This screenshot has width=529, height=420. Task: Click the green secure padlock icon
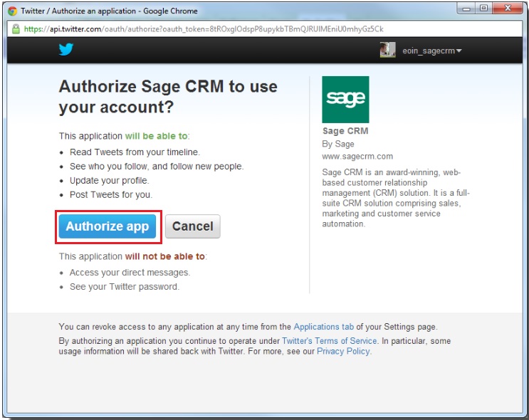(16, 29)
